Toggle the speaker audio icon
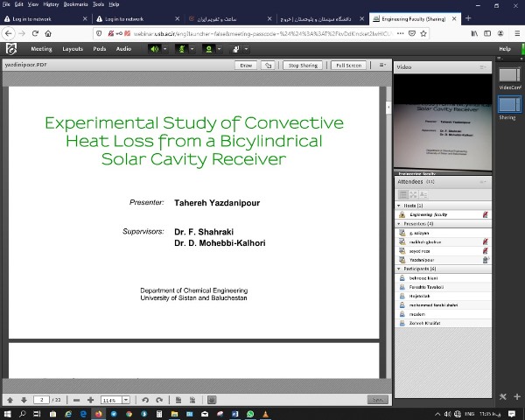 (154, 49)
